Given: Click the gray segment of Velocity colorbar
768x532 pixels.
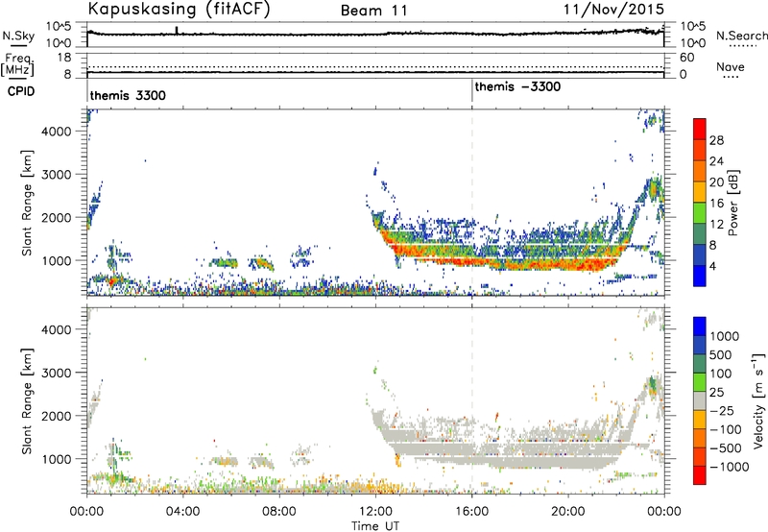Looking at the screenshot, I should 700,401.
